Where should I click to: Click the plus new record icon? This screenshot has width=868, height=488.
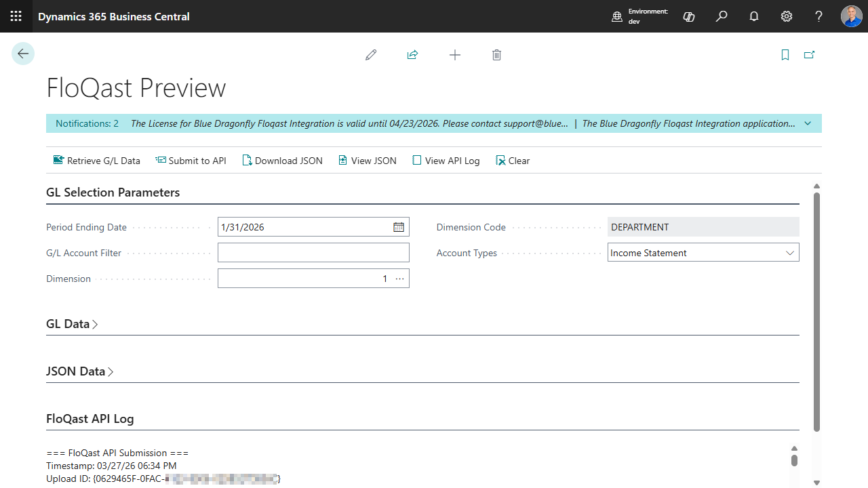tap(455, 55)
